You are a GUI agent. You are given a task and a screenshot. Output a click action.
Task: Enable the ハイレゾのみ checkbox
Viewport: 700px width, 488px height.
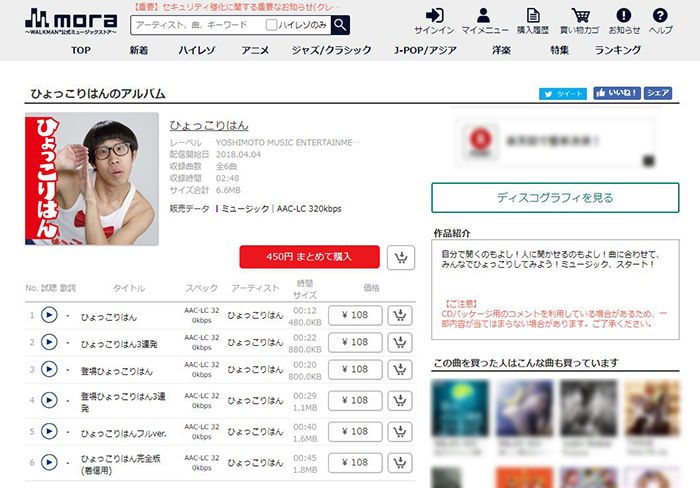pos(272,25)
